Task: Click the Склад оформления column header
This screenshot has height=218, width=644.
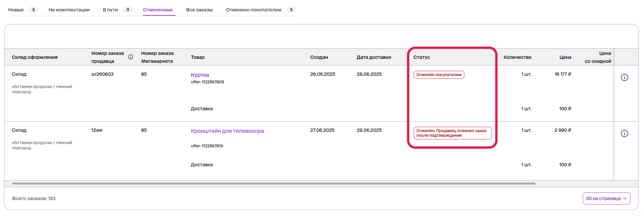Action: (x=34, y=57)
